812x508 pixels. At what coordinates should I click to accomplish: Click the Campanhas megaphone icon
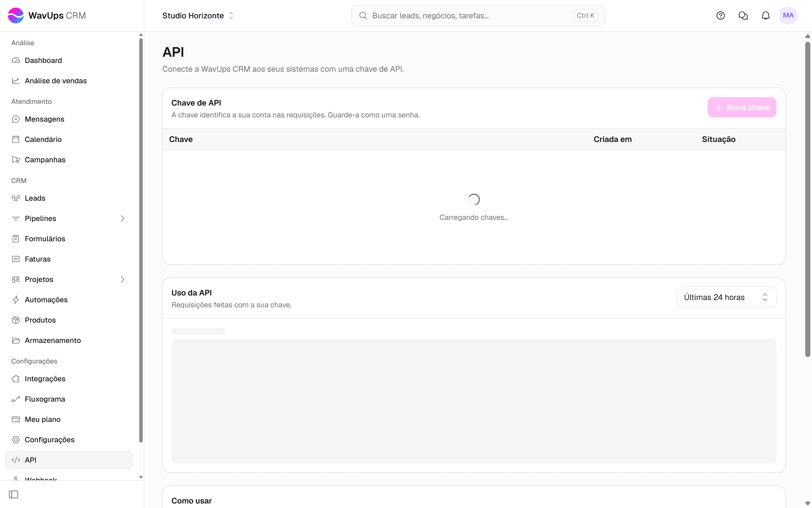click(16, 159)
